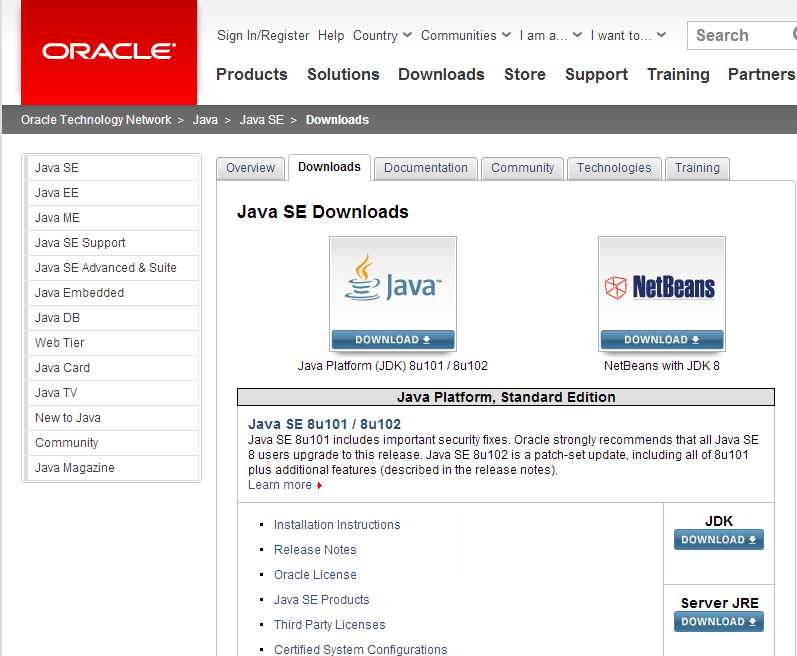Open Web Tier sidebar item

(x=113, y=342)
